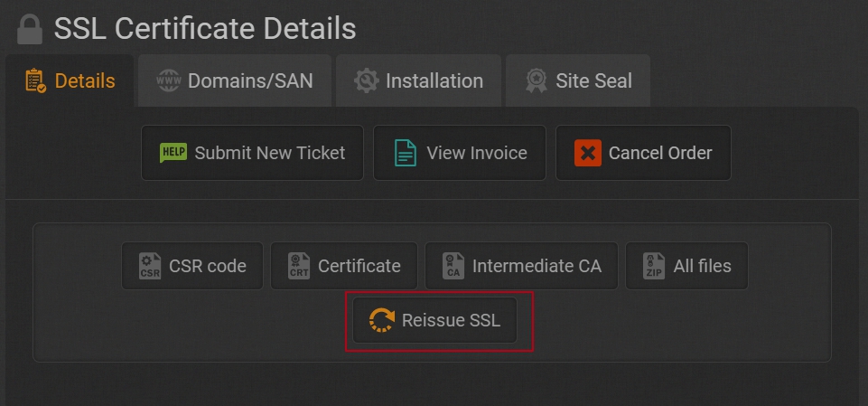The image size is (868, 406).
Task: Click the SSL Certificate Details heading
Action: click(x=205, y=29)
